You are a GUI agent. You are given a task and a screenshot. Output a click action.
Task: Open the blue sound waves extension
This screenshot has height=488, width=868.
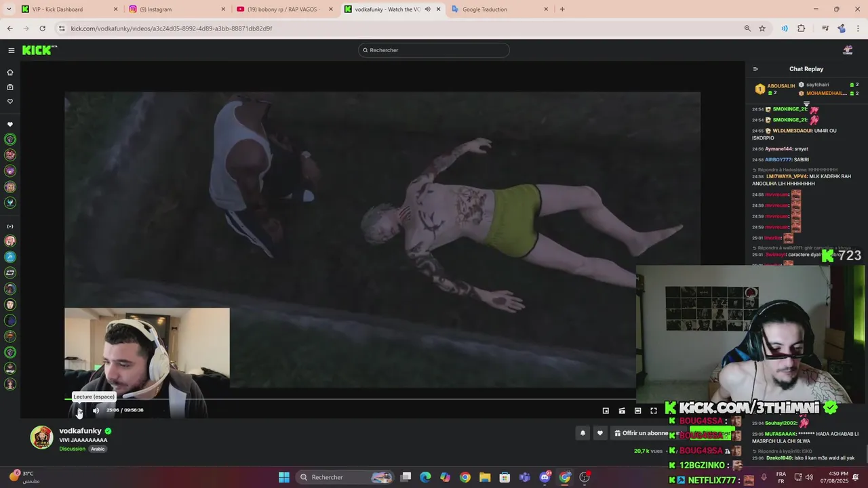pos(785,28)
